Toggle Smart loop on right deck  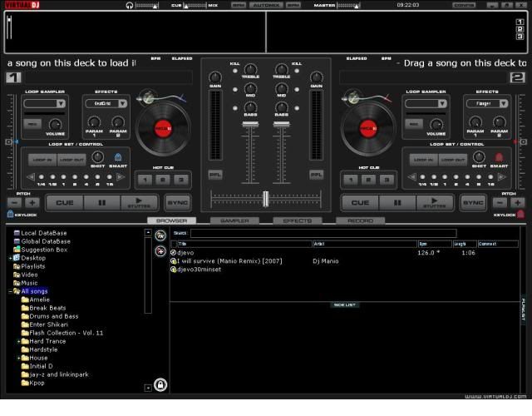click(499, 157)
